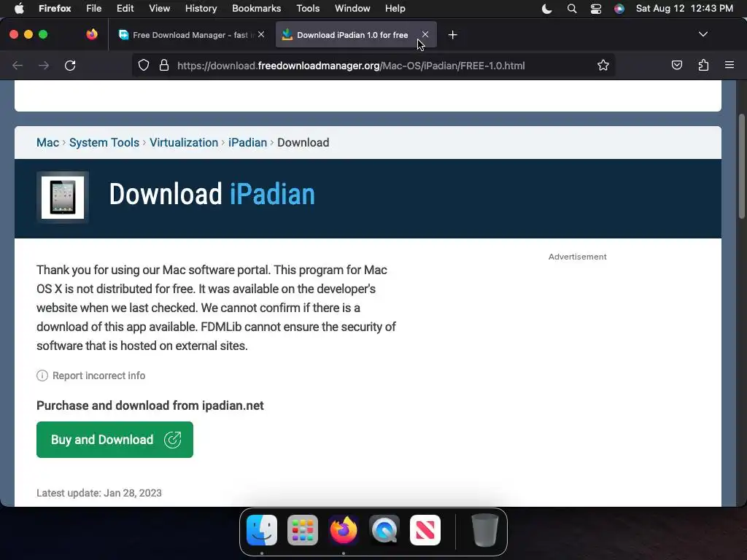Screen dimensions: 747x560
Task: Open the Bookmarks menu
Action: tap(257, 9)
